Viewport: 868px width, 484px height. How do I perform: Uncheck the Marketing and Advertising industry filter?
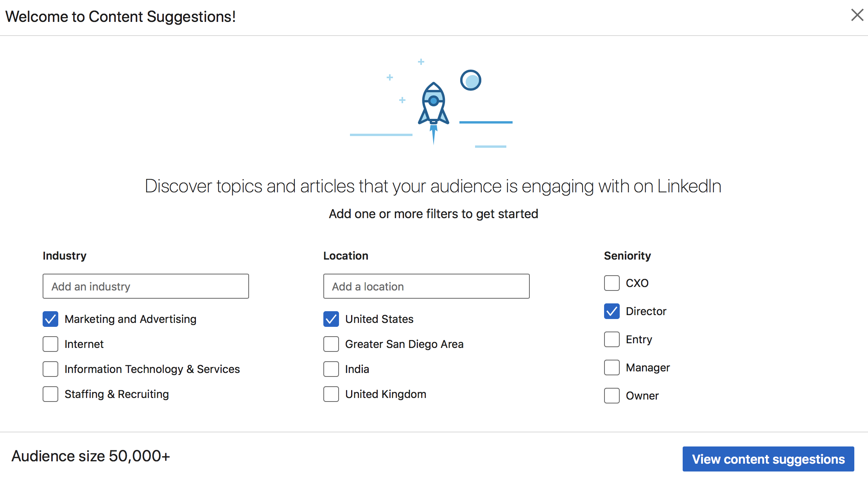click(x=50, y=319)
